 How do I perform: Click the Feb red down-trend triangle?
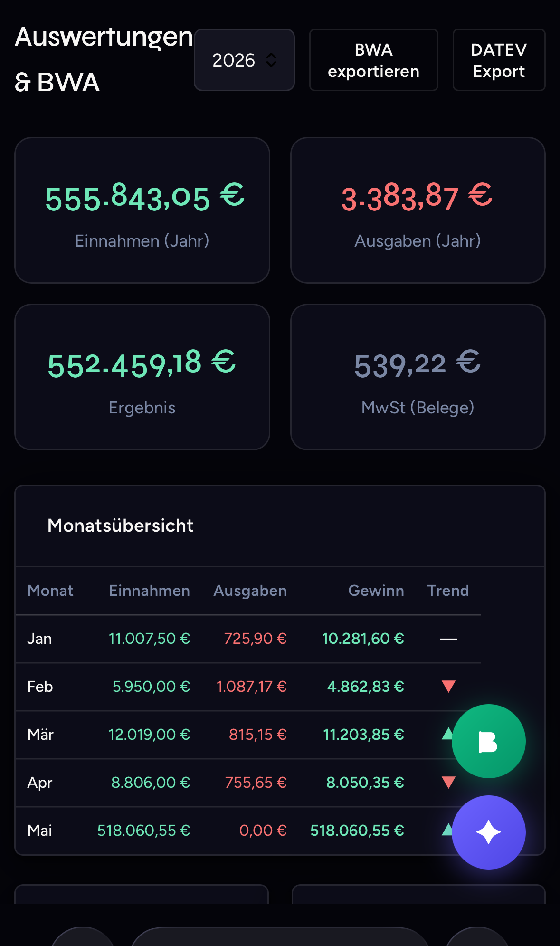tap(448, 687)
